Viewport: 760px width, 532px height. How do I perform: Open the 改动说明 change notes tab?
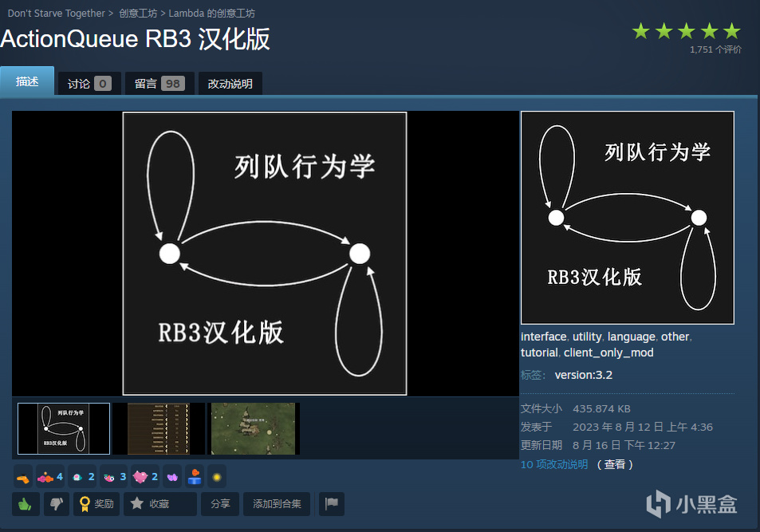pyautogui.click(x=230, y=84)
